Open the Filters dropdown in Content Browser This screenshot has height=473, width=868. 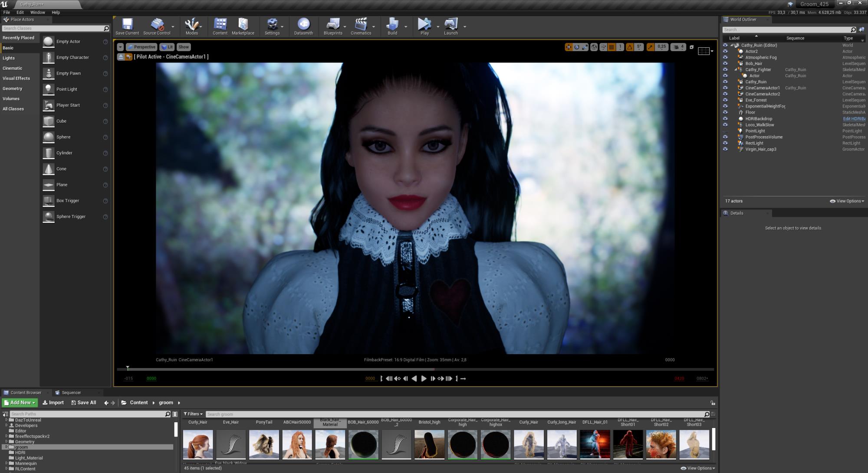click(193, 414)
